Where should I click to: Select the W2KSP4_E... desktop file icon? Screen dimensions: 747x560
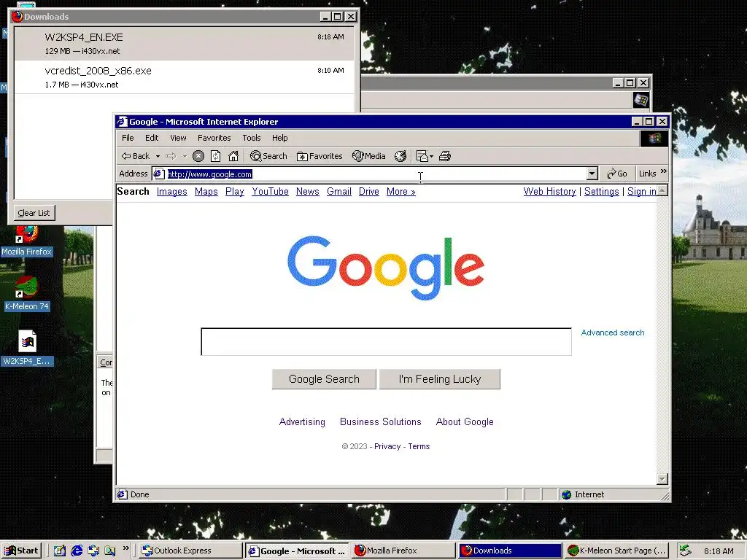tap(27, 348)
